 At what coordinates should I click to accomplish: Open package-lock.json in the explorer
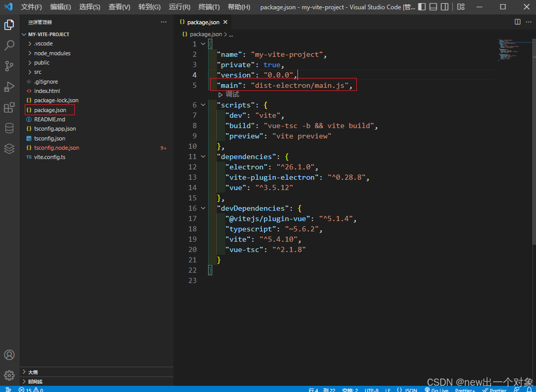pyautogui.click(x=97, y=101)
